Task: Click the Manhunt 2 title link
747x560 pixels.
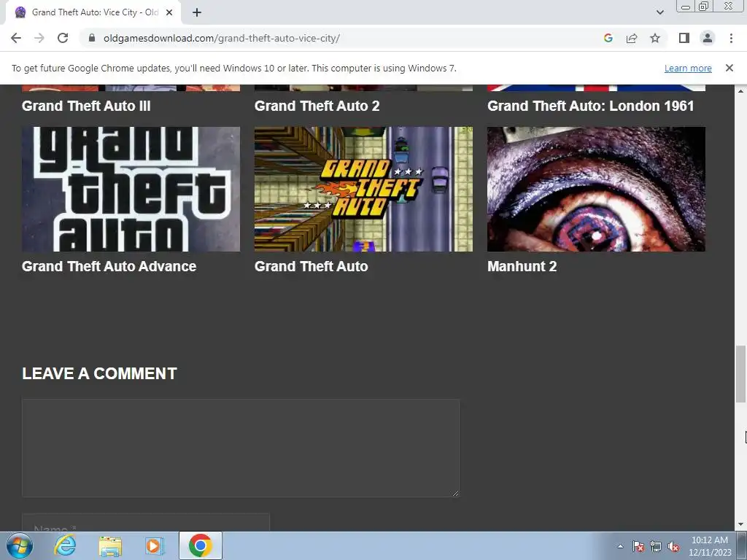Action: coord(522,266)
